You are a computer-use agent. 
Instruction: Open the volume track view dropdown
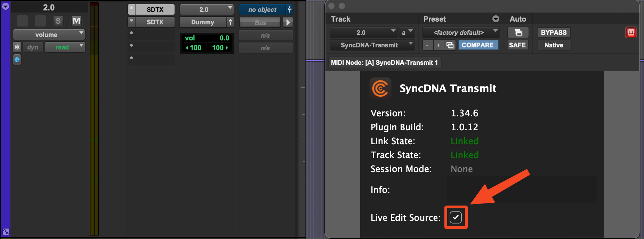click(49, 34)
